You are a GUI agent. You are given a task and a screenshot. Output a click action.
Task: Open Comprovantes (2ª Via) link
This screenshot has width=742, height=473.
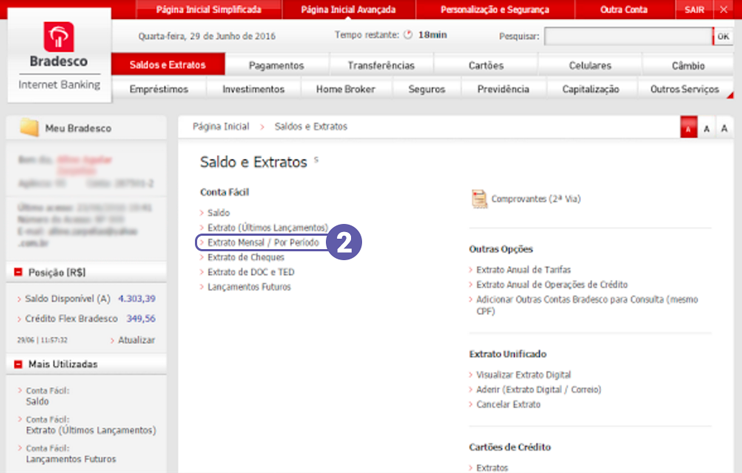pyautogui.click(x=536, y=199)
